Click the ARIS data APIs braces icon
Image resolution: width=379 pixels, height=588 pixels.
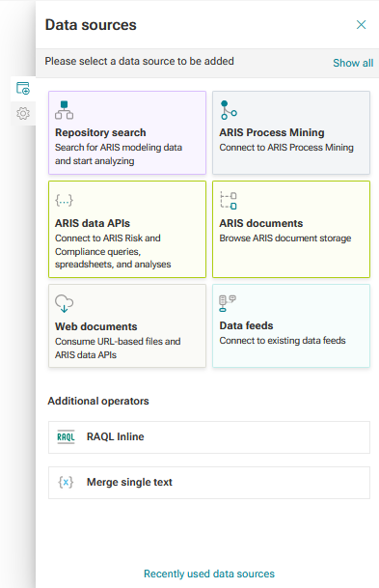tap(64, 201)
